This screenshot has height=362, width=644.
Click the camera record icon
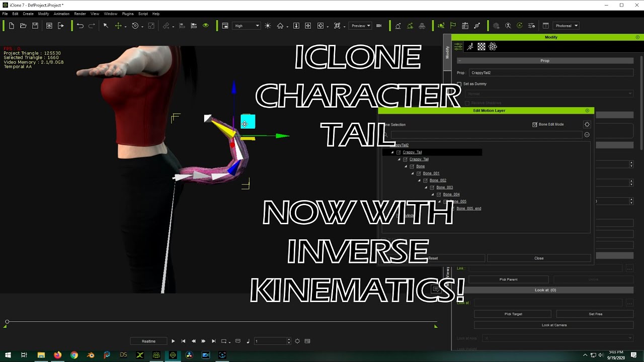tap(379, 26)
